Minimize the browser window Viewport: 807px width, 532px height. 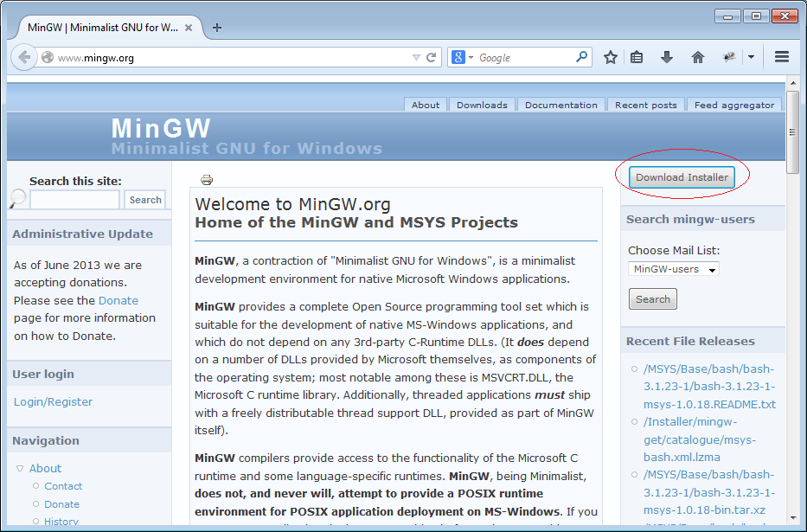[x=727, y=16]
